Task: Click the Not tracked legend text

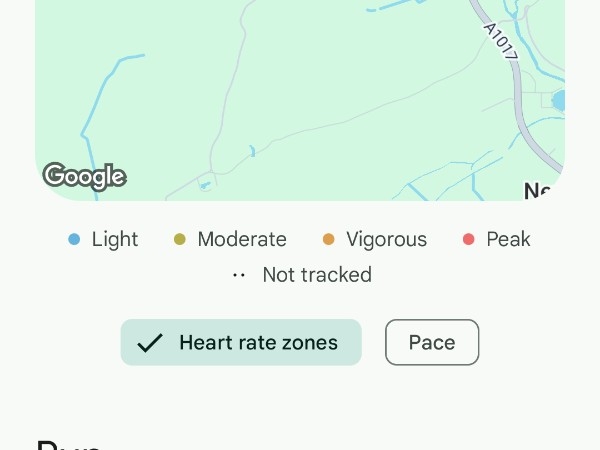Action: 317,275
